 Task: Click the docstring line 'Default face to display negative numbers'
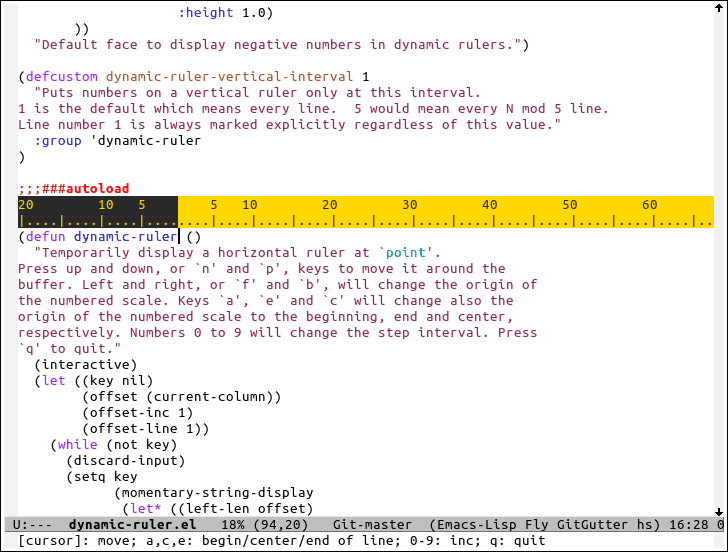point(281,45)
